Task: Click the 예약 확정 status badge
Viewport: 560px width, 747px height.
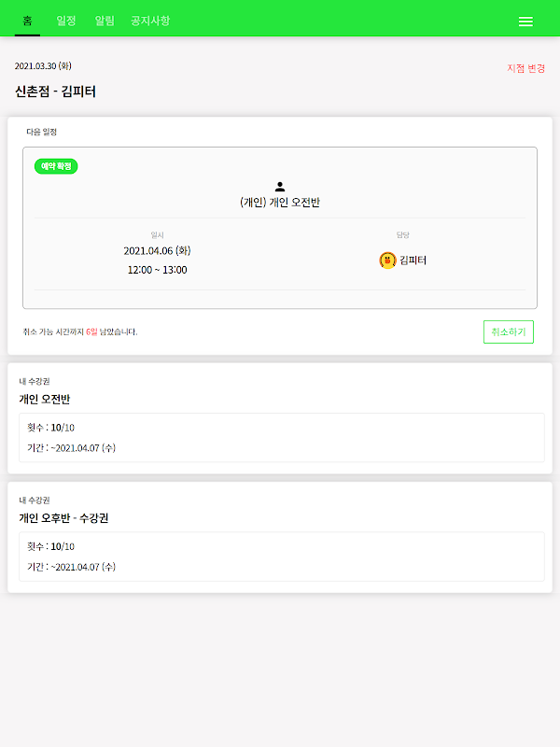Action: (56, 166)
